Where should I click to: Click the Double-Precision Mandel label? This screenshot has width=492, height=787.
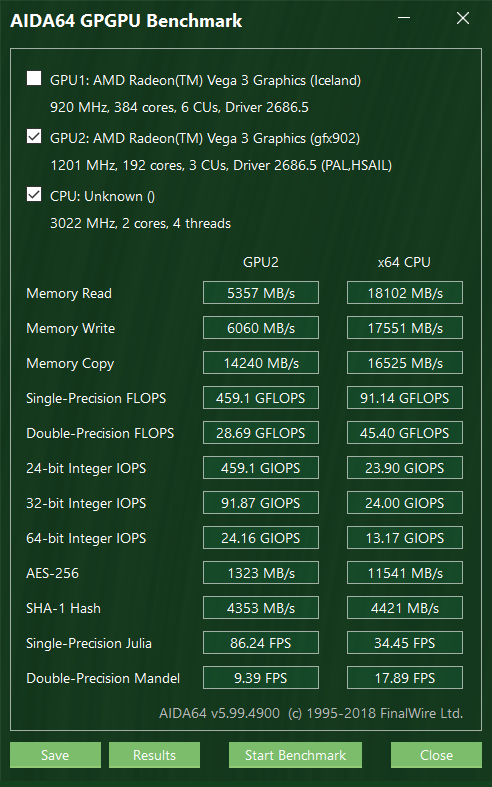(103, 679)
